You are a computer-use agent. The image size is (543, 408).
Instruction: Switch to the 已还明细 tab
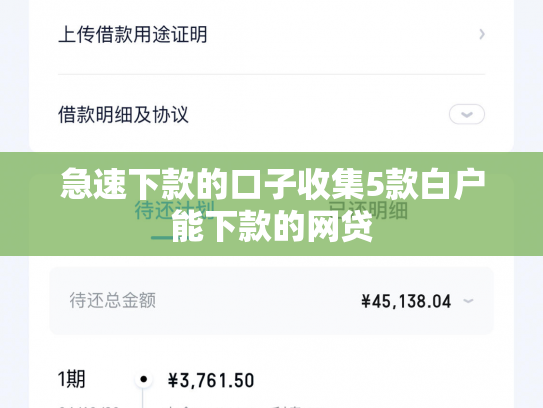click(x=368, y=210)
